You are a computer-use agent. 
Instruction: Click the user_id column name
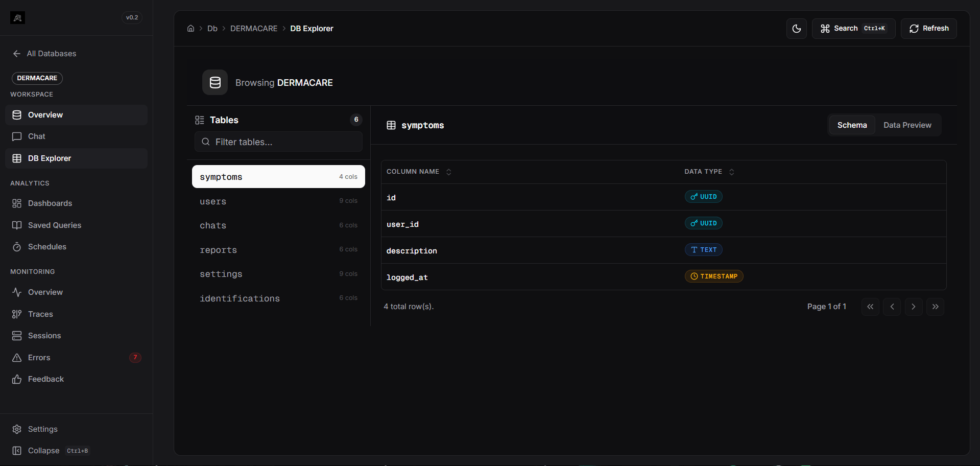coord(402,224)
